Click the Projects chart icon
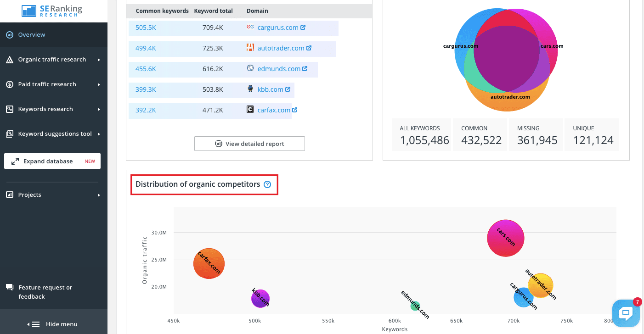This screenshot has width=644, height=334. (x=9, y=195)
